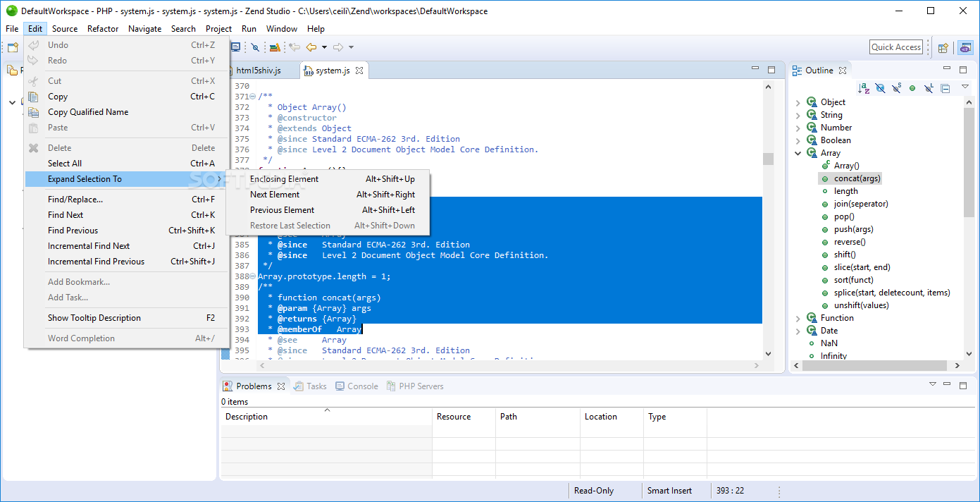Click the Outline horizontal scrollbar

(x=877, y=366)
